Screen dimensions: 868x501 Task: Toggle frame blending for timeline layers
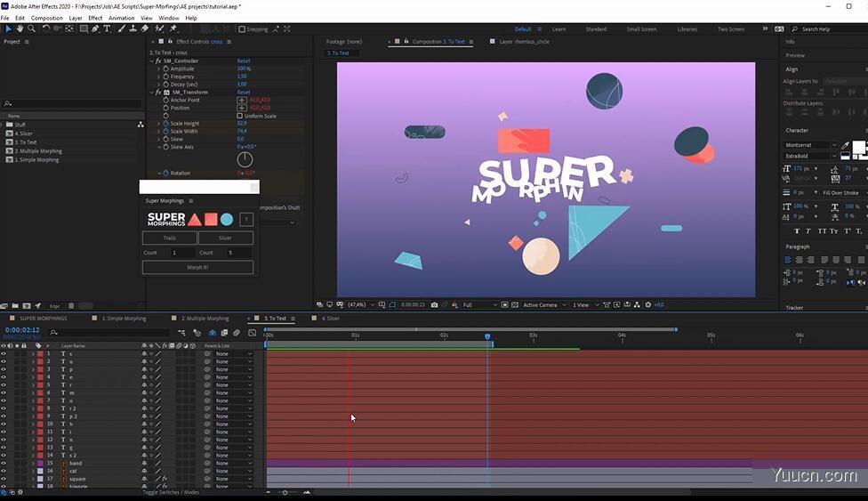(x=224, y=333)
